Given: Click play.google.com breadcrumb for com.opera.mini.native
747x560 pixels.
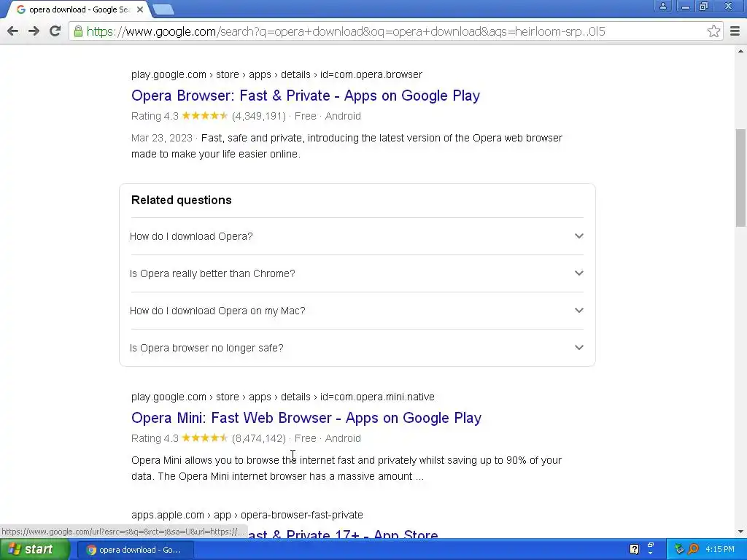Looking at the screenshot, I should tap(283, 397).
